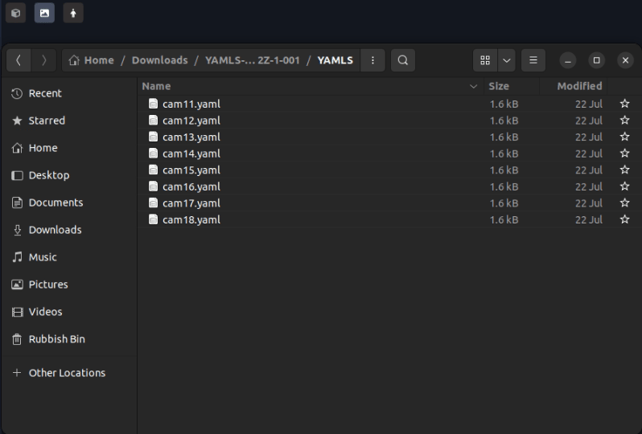Minimize the file manager window
642x434 pixels.
567,60
